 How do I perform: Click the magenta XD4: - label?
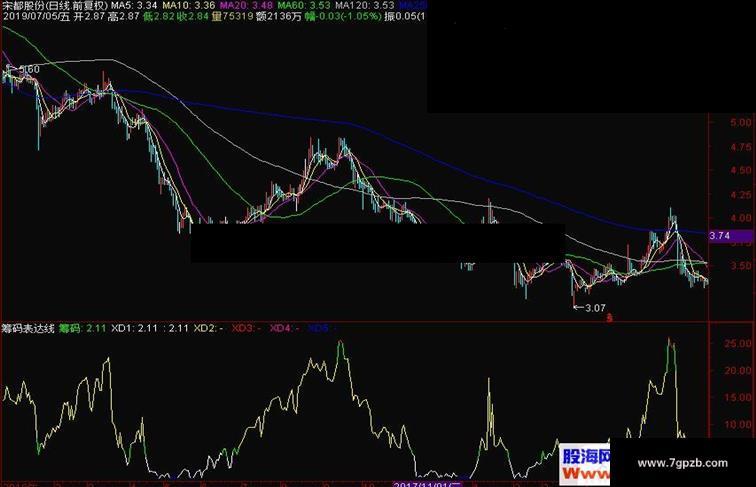[284, 328]
